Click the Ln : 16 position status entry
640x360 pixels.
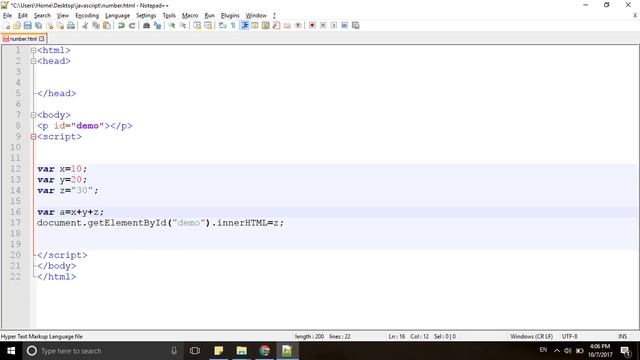396,336
